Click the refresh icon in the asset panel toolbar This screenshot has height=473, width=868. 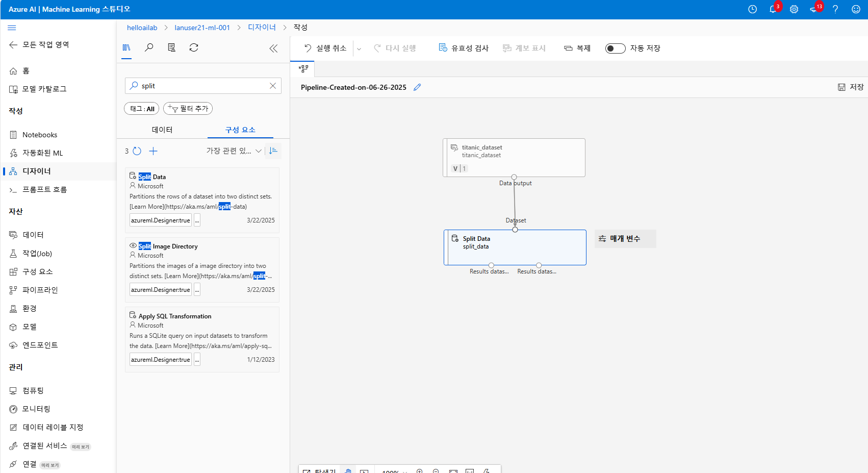(x=194, y=47)
